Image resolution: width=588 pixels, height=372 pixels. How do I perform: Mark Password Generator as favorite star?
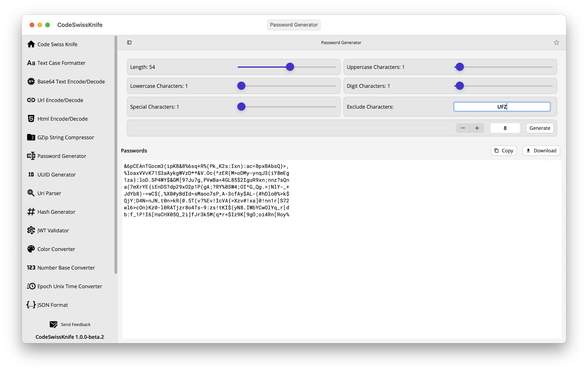[556, 43]
